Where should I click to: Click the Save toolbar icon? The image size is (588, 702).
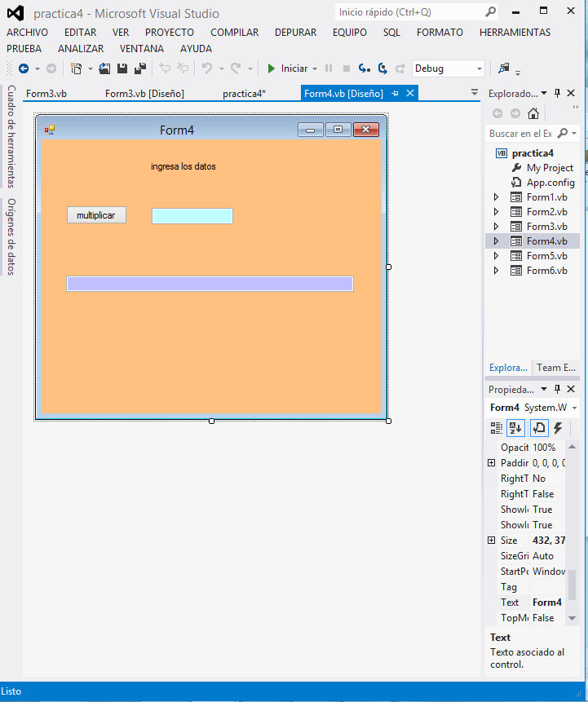pos(122,68)
